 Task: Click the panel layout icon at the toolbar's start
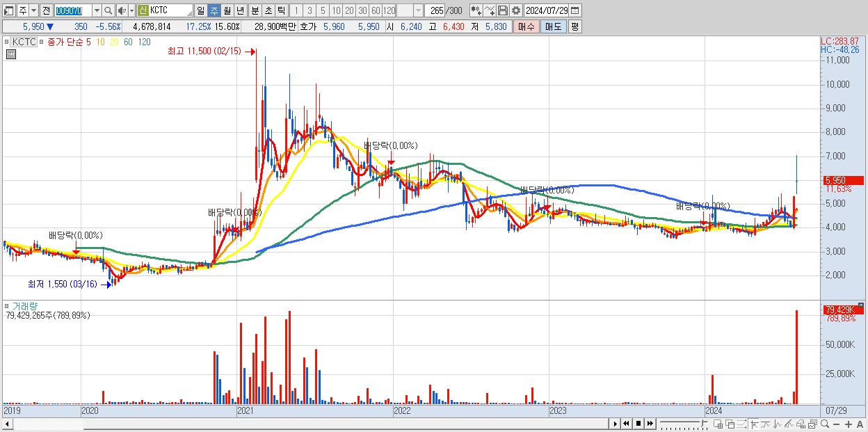8,10
